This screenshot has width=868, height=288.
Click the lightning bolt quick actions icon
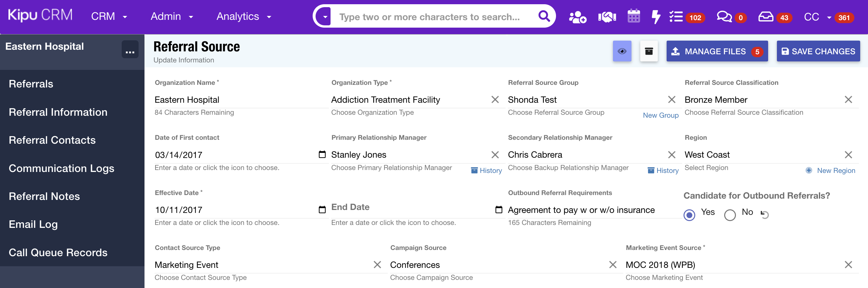(x=656, y=17)
